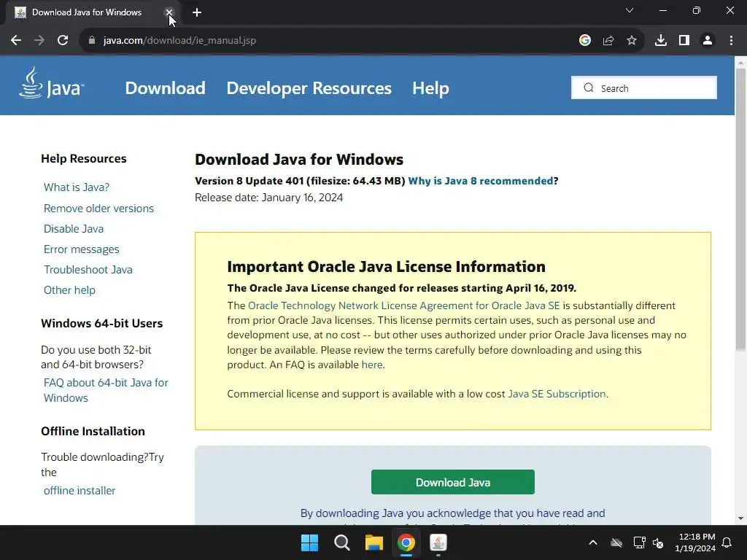The image size is (747, 560).
Task: Click the browser forward arrow
Action: [x=39, y=41]
